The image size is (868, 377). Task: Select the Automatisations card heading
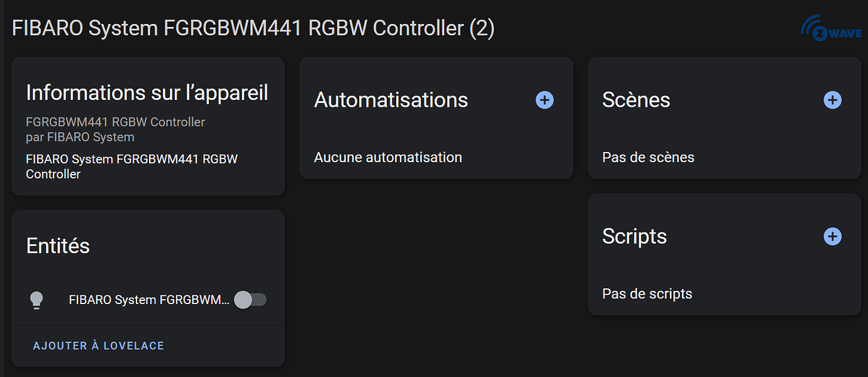(391, 100)
